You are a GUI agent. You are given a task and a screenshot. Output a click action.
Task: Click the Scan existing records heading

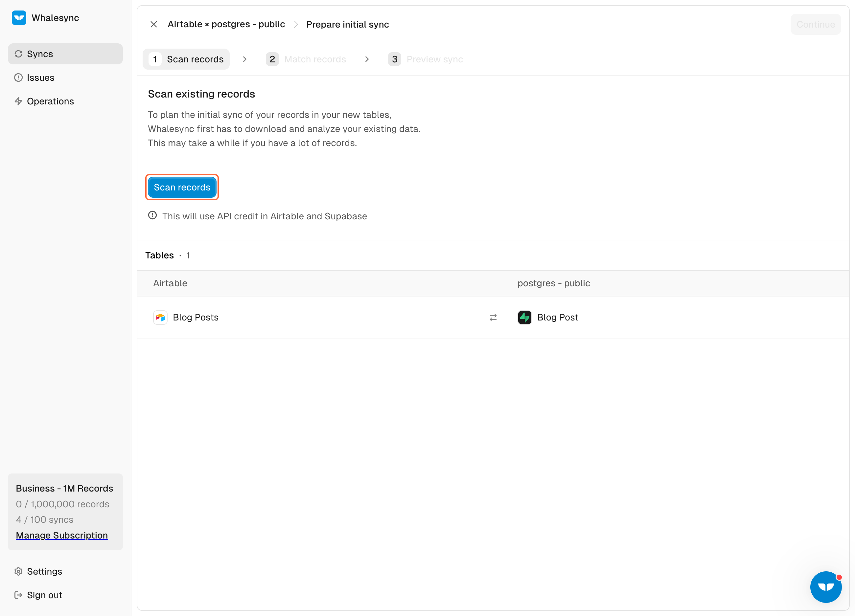coord(201,94)
